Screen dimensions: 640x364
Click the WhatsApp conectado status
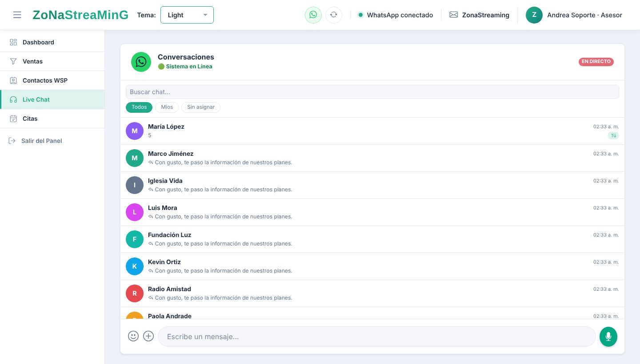pos(396,15)
